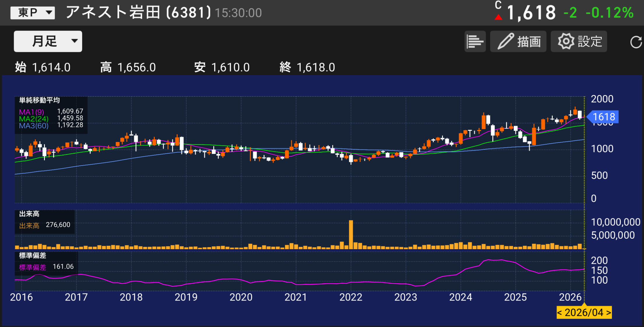Click the アネスト岩田 (6381) stock title

point(138,13)
